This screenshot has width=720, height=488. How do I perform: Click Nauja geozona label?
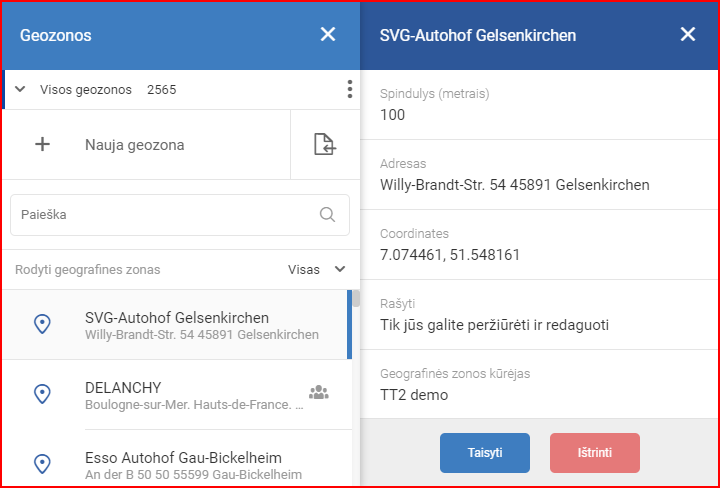tap(135, 145)
